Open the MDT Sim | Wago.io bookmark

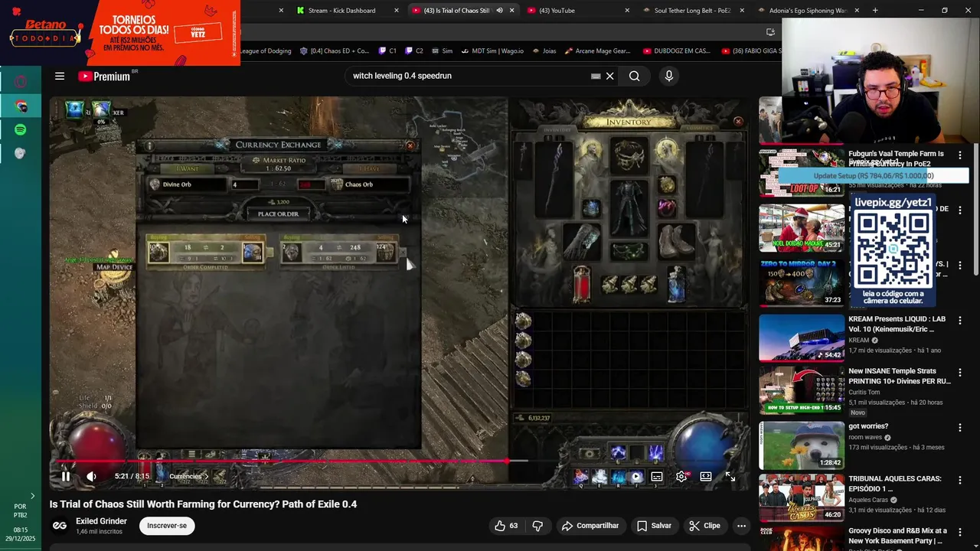click(x=492, y=51)
